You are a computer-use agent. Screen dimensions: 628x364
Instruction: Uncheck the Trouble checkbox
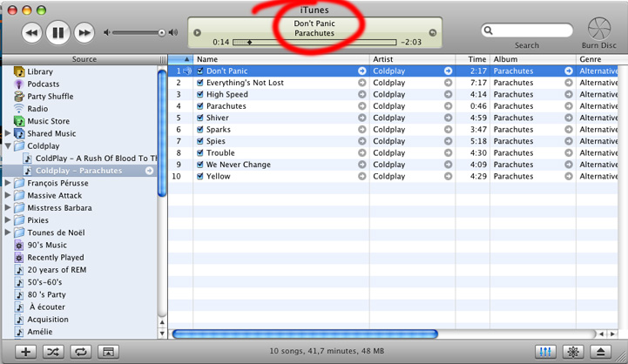point(199,152)
